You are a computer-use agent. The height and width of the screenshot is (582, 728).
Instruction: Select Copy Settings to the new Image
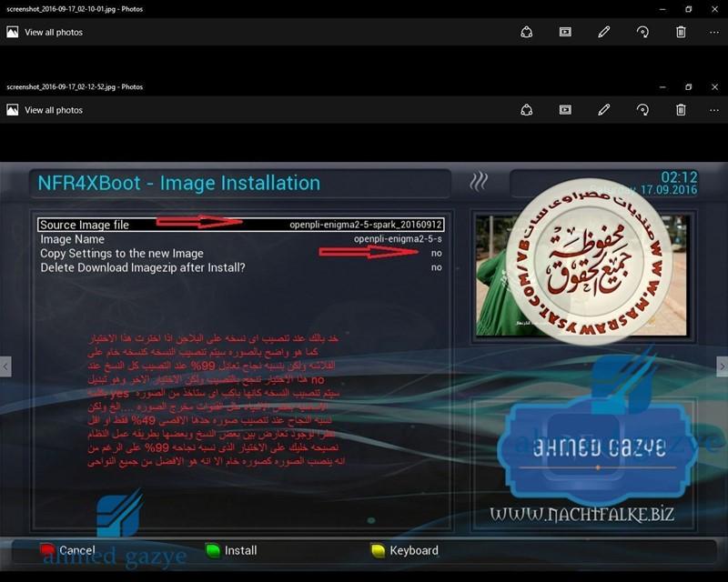coord(241,254)
